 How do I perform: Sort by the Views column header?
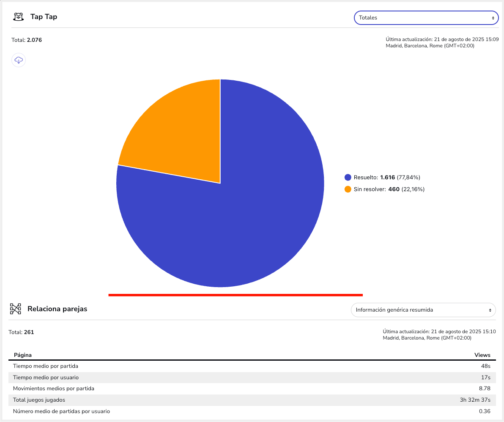(x=482, y=355)
